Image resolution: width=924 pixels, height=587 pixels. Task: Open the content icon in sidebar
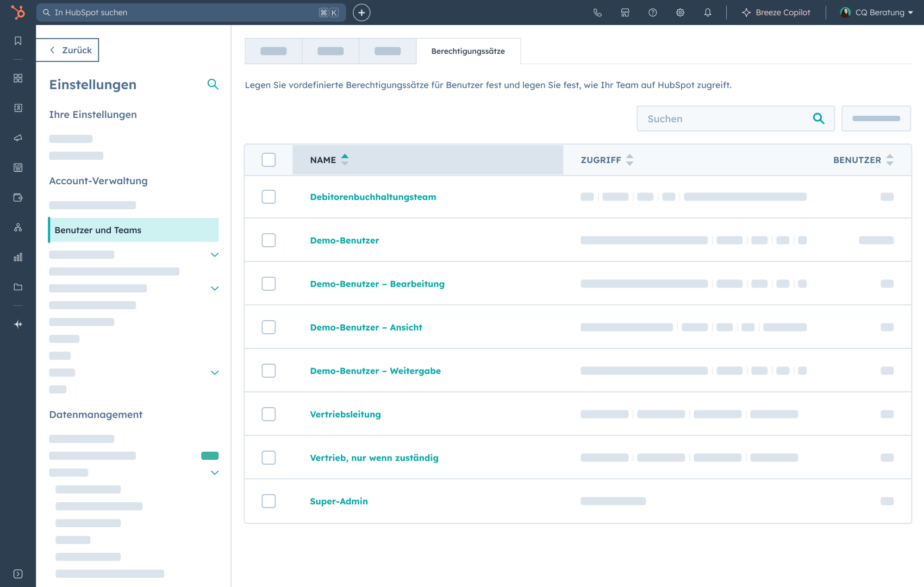click(18, 167)
